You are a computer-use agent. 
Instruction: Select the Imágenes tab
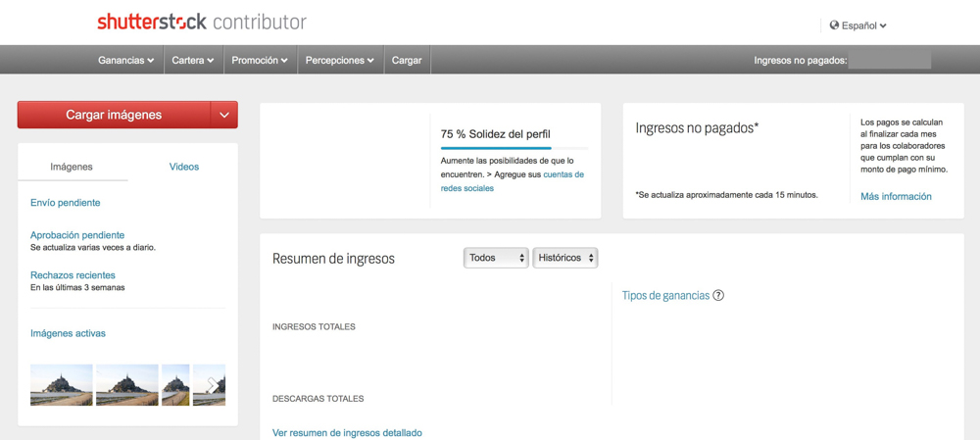point(72,167)
